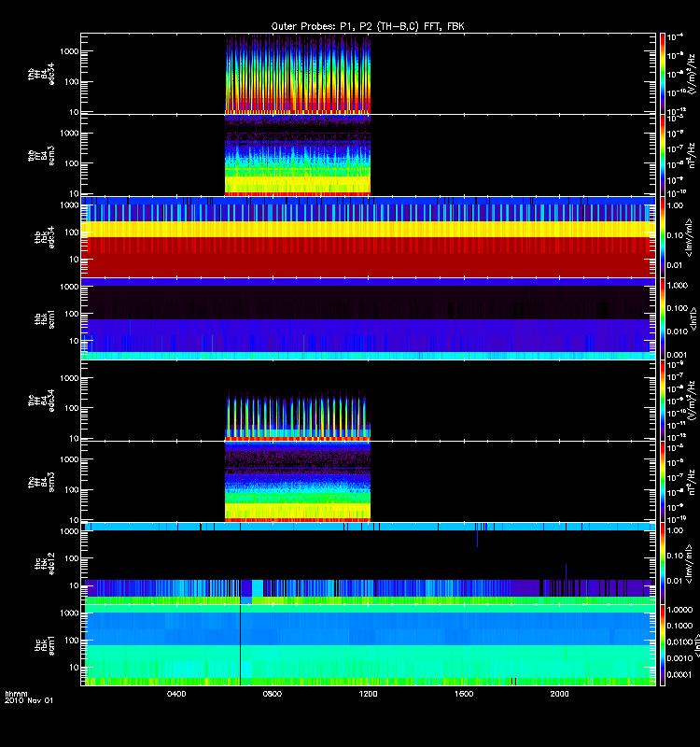
Task: Click the top panel's (V/m)²/Hz color bar
Action: coord(663,73)
